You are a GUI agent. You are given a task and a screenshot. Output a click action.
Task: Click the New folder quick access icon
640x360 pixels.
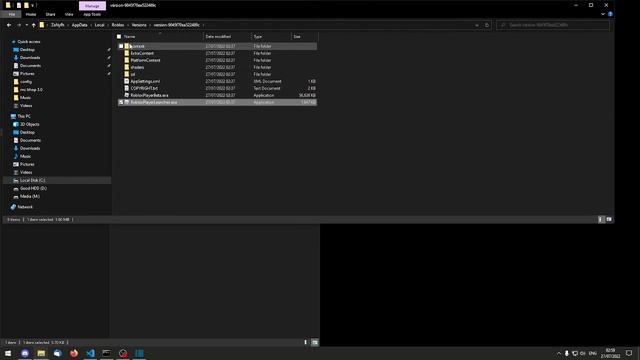click(27, 5)
